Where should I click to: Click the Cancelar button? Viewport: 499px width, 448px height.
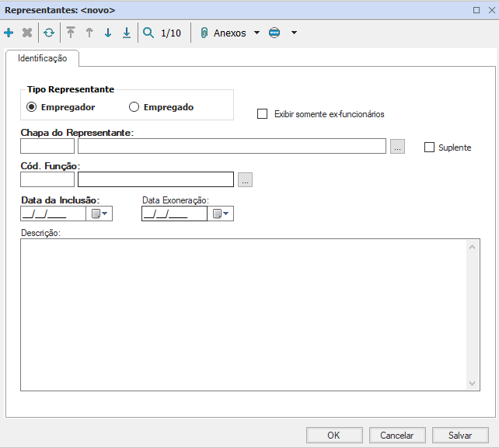[x=396, y=436]
